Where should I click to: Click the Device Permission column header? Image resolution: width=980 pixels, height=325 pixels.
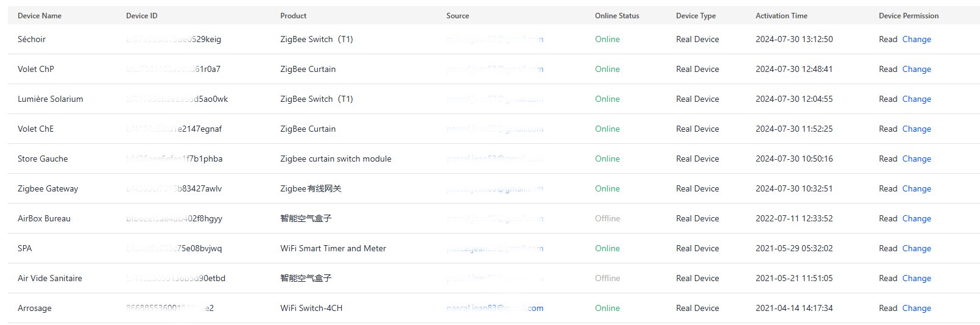tap(909, 16)
